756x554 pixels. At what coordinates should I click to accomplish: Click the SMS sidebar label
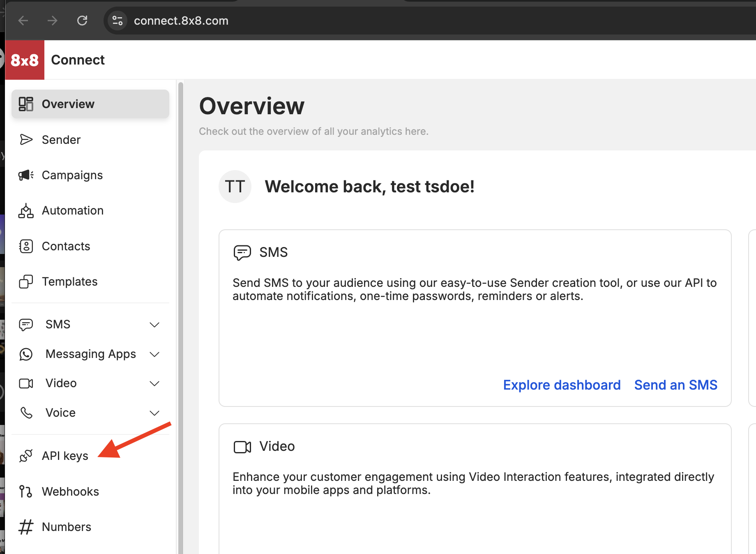click(58, 325)
